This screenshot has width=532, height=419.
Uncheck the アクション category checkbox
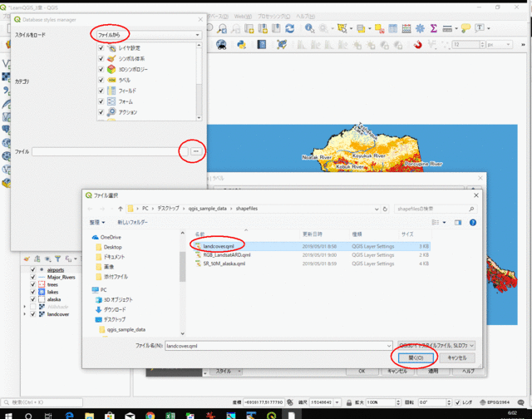point(101,112)
